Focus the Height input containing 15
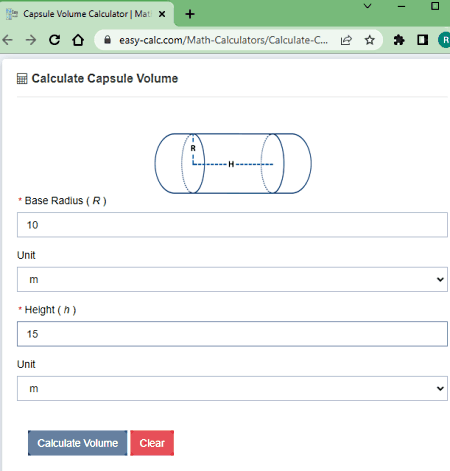This screenshot has width=450, height=471. (x=232, y=334)
